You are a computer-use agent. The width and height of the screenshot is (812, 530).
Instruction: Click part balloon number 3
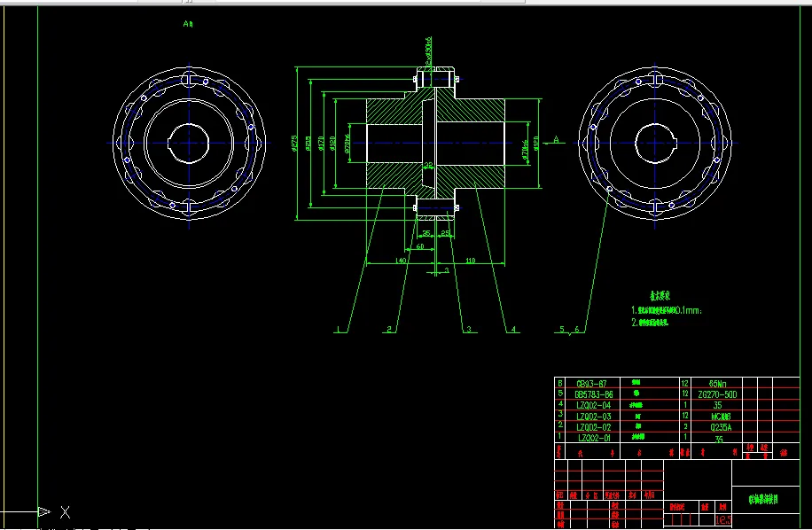click(x=469, y=329)
